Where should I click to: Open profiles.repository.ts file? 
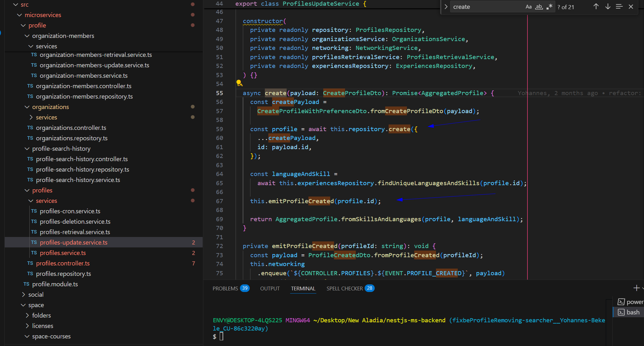point(63,274)
